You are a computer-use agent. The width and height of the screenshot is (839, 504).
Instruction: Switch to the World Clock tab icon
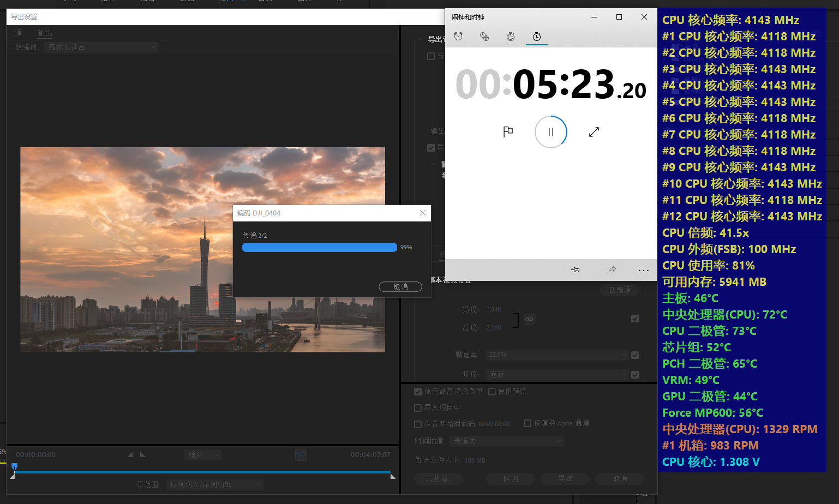click(x=484, y=37)
